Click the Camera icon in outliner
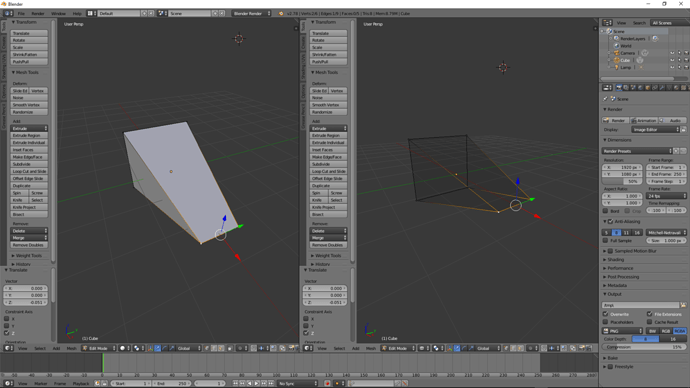The height and width of the screenshot is (388, 690). (x=617, y=53)
